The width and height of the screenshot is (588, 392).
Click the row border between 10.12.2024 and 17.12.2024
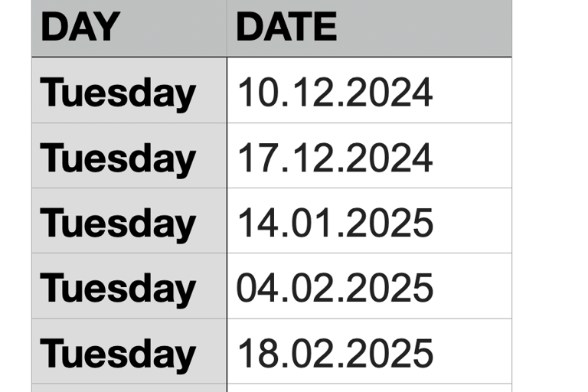pos(369,122)
